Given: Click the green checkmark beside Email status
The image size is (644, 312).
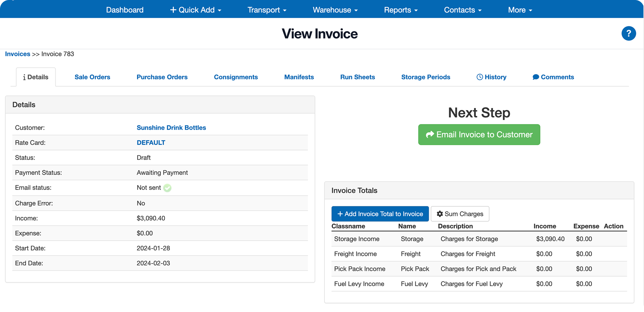Looking at the screenshot, I should (x=167, y=188).
